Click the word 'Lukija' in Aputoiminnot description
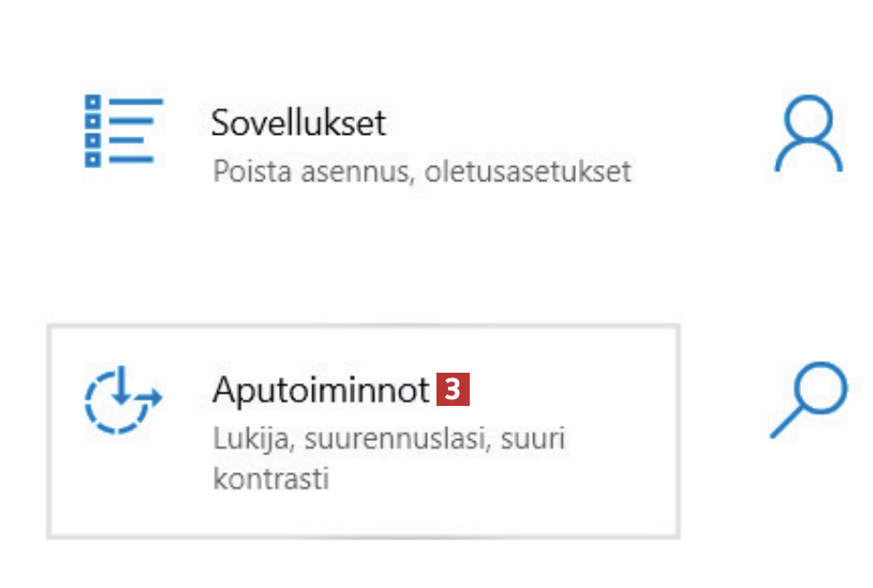 pos(239,440)
